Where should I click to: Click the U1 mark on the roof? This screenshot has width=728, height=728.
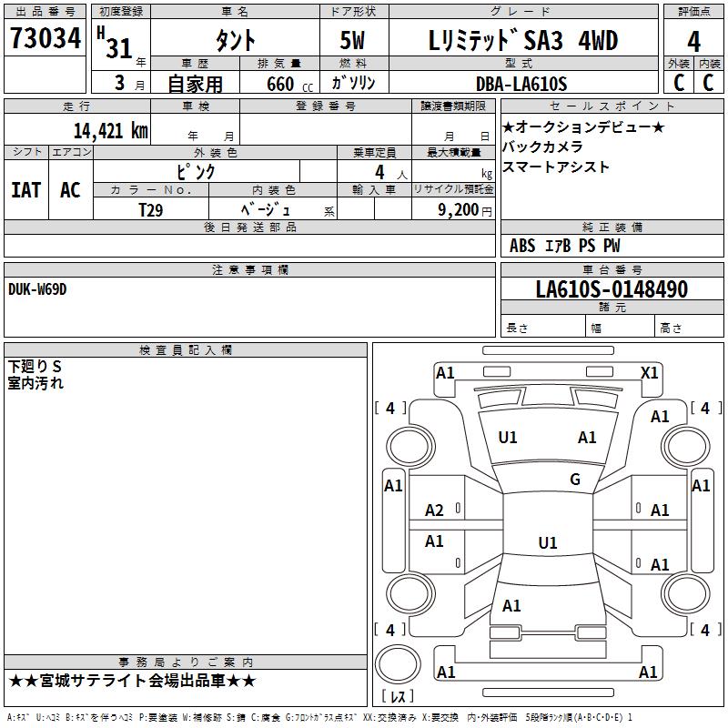pos(548,542)
